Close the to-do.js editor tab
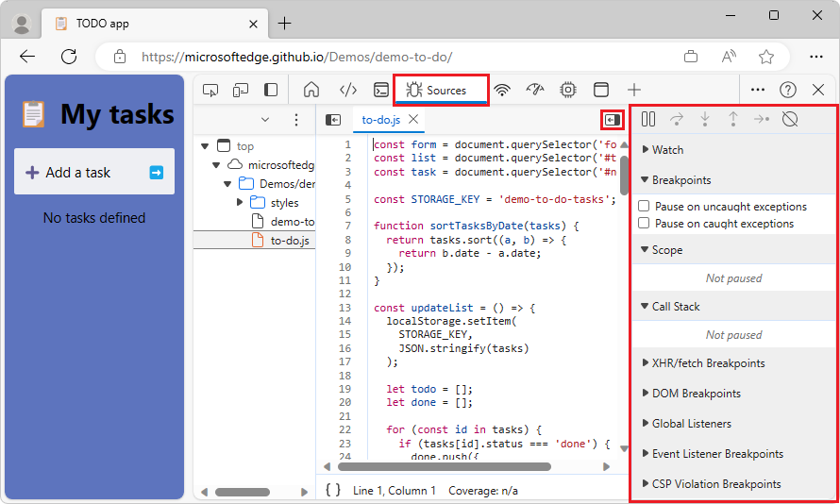Screen dimensions: 840x504 413,119
